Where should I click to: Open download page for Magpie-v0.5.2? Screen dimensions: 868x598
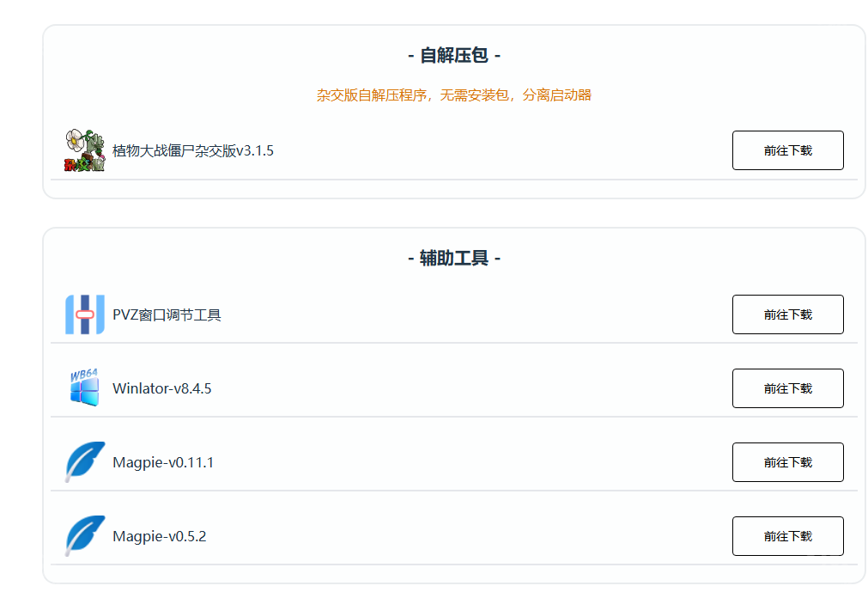[x=787, y=536]
